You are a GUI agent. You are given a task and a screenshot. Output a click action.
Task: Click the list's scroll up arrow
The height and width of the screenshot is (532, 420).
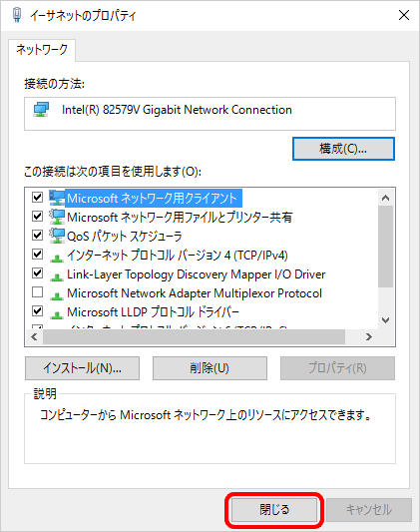click(385, 198)
